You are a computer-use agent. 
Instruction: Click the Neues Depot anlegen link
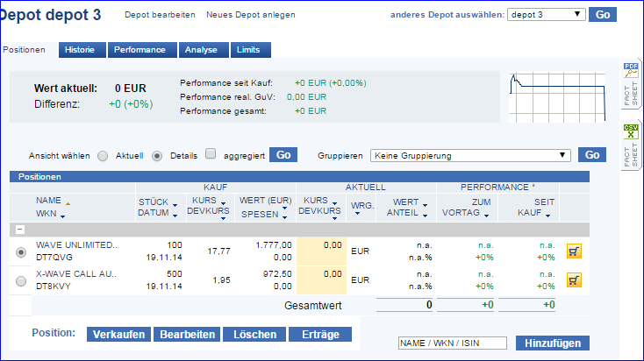click(251, 15)
